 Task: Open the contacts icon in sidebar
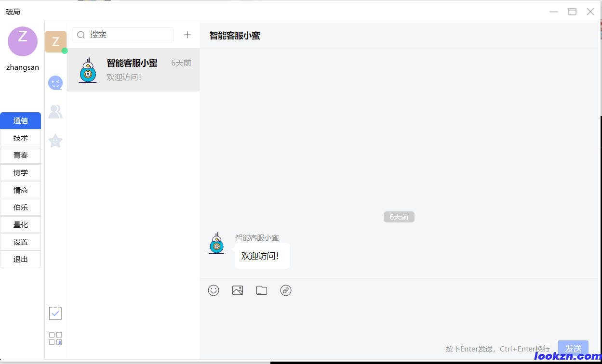pos(55,111)
